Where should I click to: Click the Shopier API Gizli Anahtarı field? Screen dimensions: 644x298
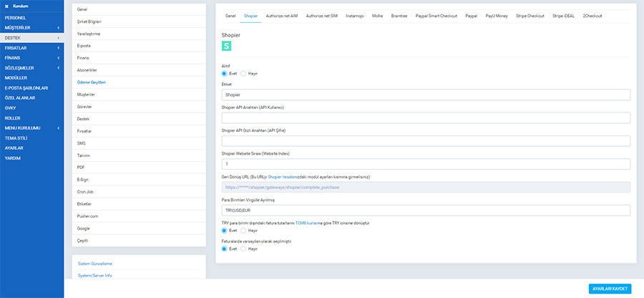point(426,141)
